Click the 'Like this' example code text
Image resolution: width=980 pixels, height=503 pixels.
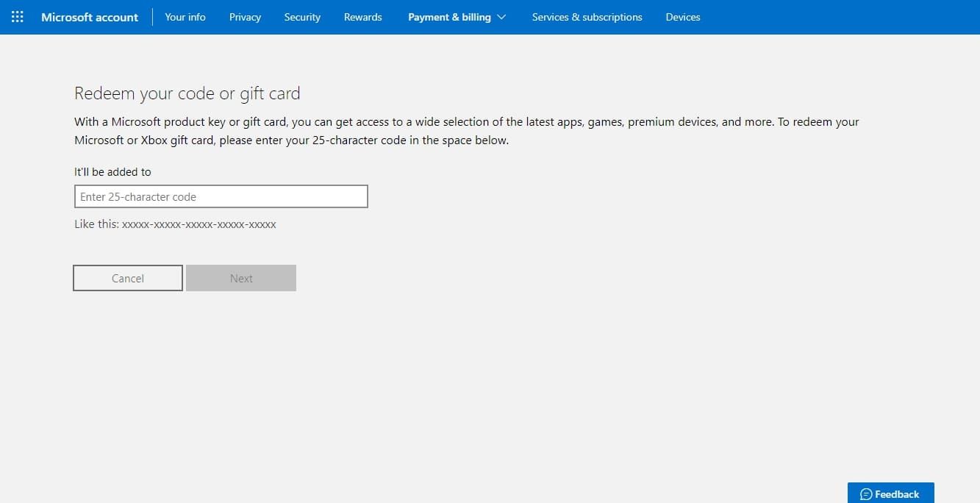point(175,224)
